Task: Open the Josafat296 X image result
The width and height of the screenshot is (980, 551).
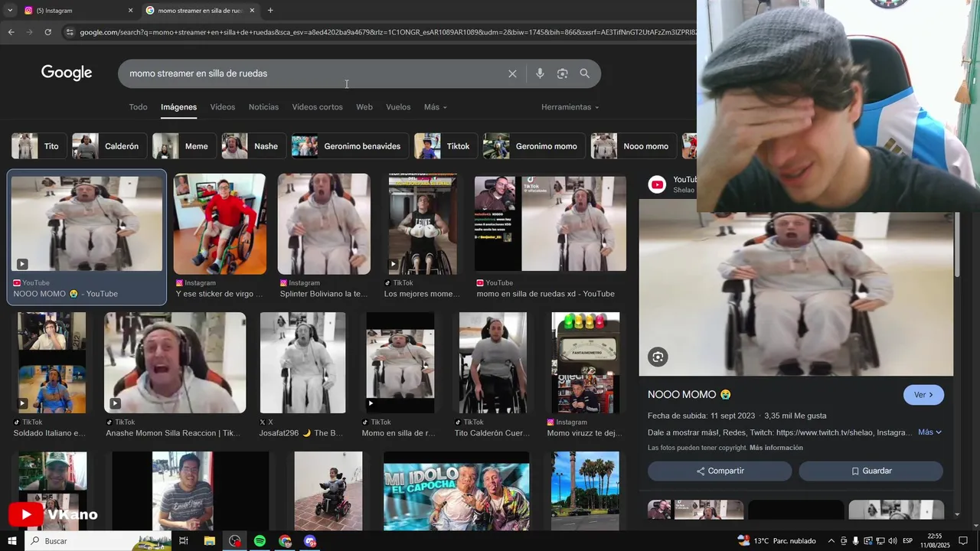Action: click(x=302, y=363)
